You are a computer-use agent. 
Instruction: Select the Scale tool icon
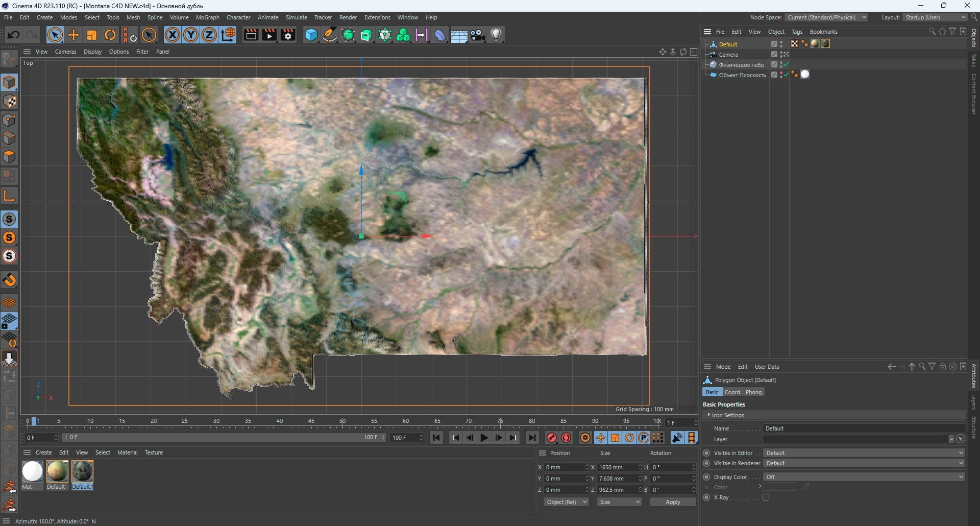coord(92,35)
